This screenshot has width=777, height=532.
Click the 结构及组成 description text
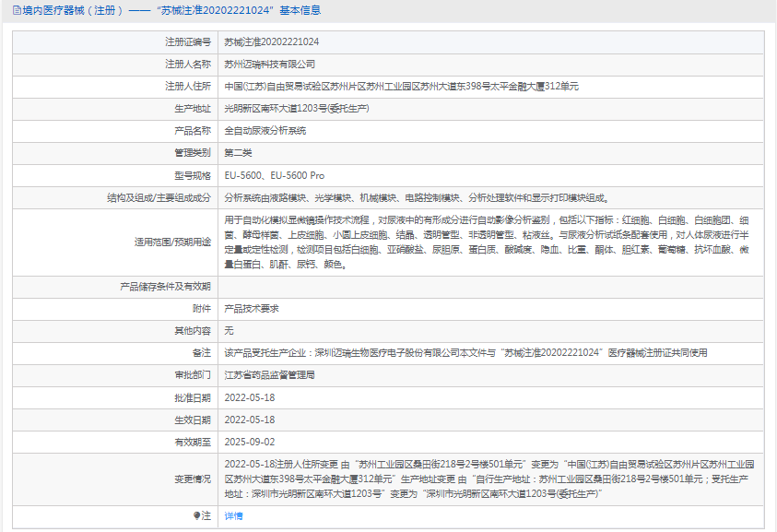[x=418, y=198]
